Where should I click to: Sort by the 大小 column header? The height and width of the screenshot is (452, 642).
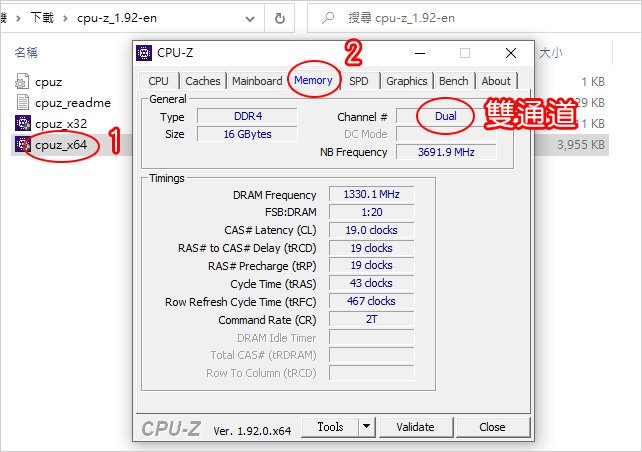pyautogui.click(x=551, y=52)
